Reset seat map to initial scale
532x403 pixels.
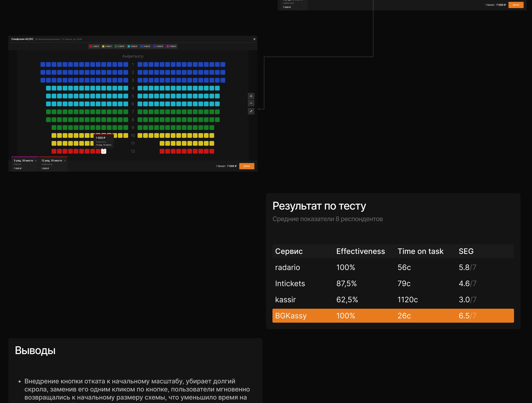tap(251, 111)
